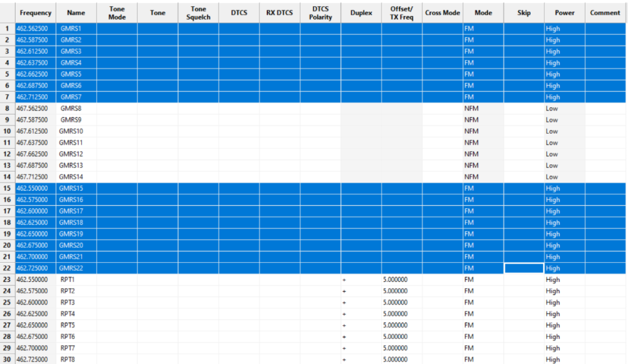Open Power cell for RPT8 row

(565, 359)
